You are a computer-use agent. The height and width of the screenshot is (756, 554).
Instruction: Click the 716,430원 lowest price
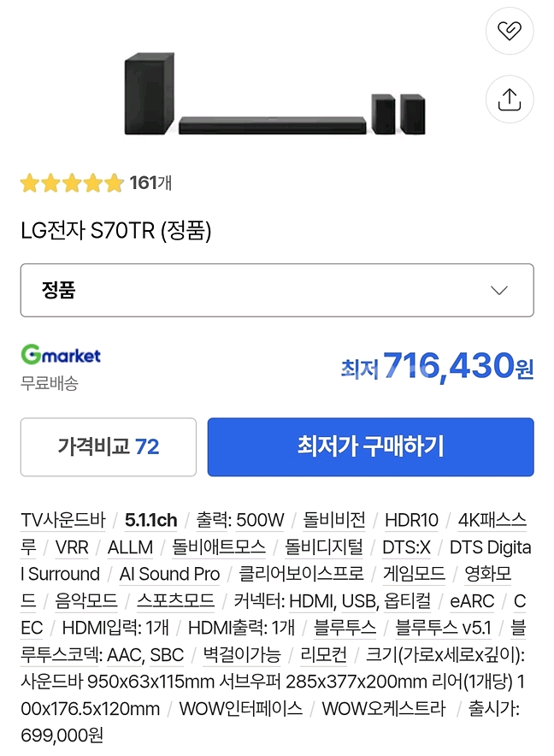click(x=450, y=367)
